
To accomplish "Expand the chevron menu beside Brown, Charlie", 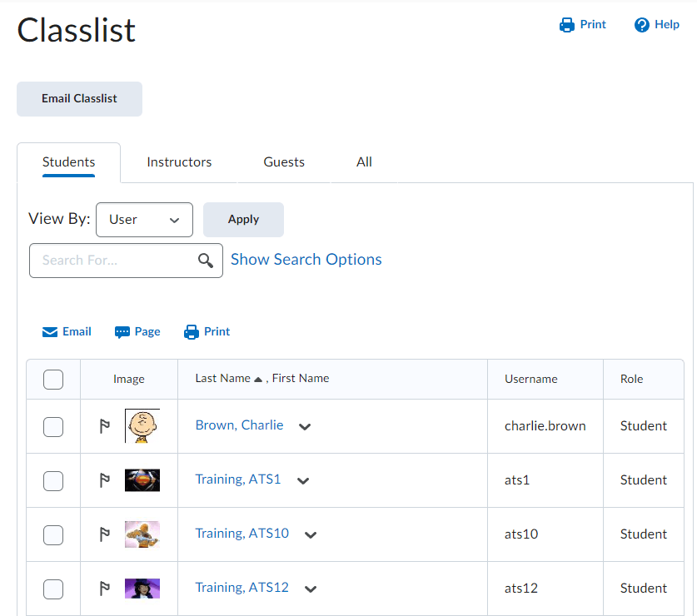I will click(305, 427).
